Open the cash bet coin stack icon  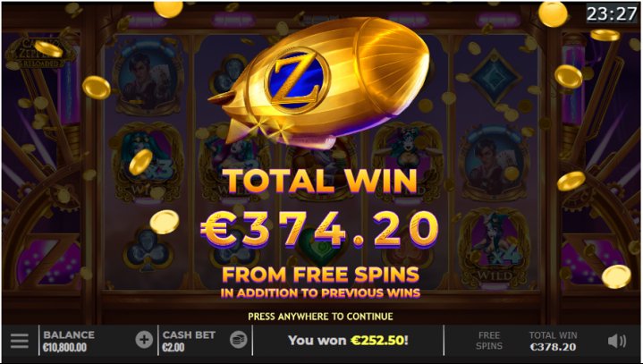(x=238, y=340)
